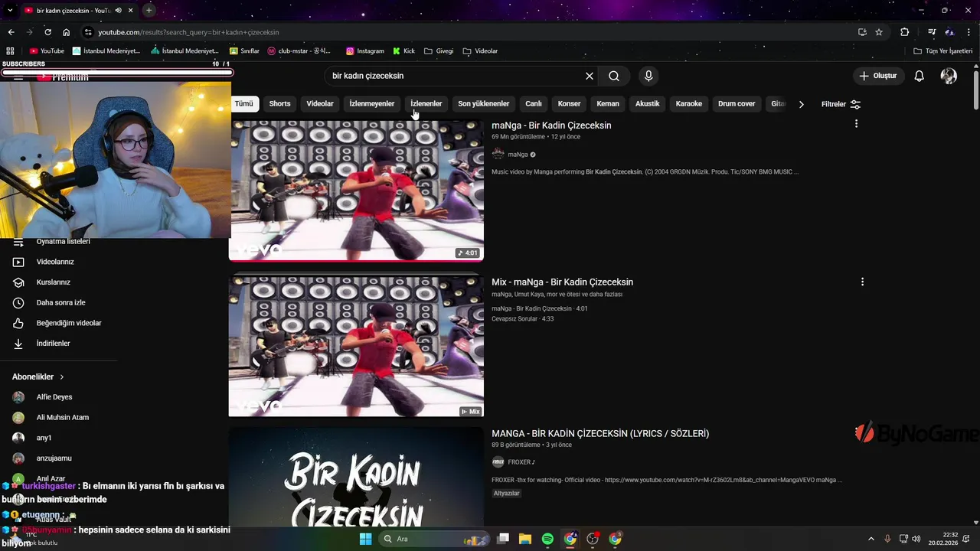Select the Son yüklenenler filter chip
Image resolution: width=980 pixels, height=551 pixels.
(483, 103)
